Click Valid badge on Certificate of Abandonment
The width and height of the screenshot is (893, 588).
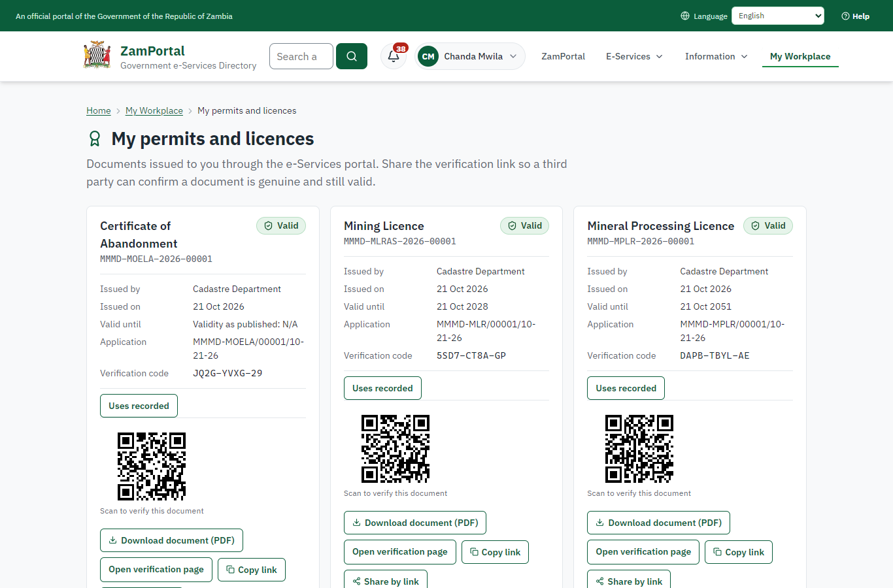(x=281, y=225)
